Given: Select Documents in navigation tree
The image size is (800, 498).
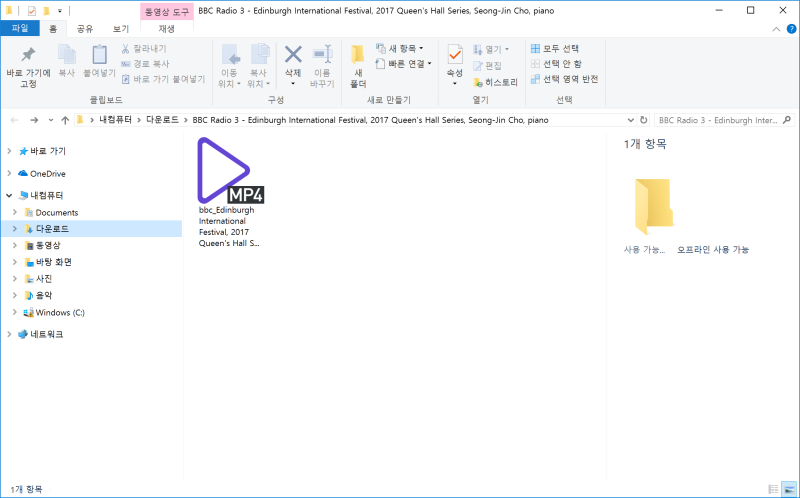Looking at the screenshot, I should (51, 213).
